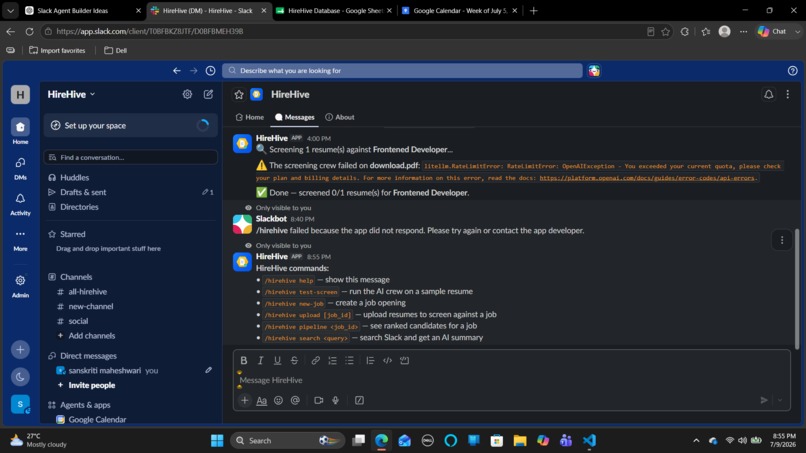The width and height of the screenshot is (806, 453).
Task: Click Add channels
Action: [x=91, y=336]
